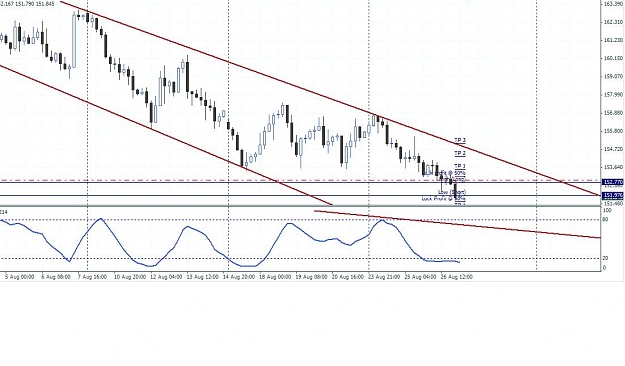Click the 153.640 price axis label
Viewport: 625px width, 366px height.
(613, 167)
